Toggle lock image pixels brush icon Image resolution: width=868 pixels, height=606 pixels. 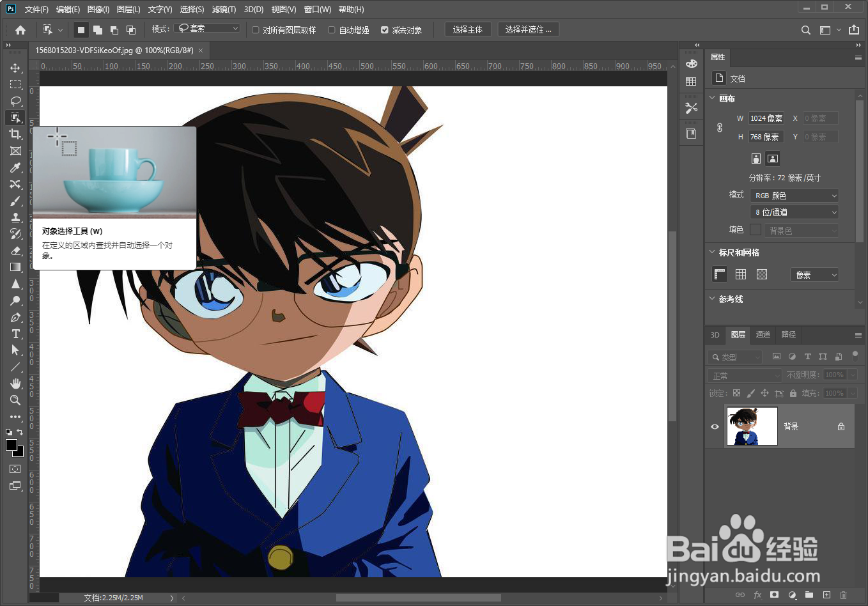(751, 393)
